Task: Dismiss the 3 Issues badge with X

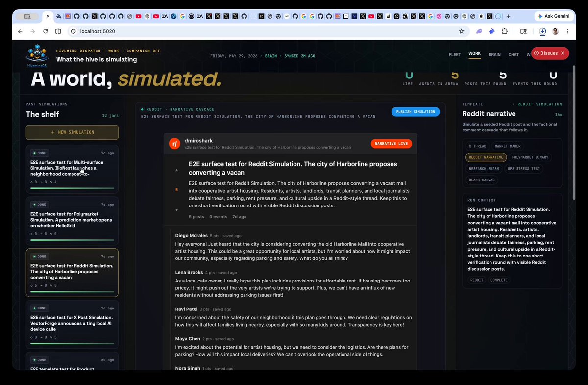Action: pyautogui.click(x=563, y=53)
